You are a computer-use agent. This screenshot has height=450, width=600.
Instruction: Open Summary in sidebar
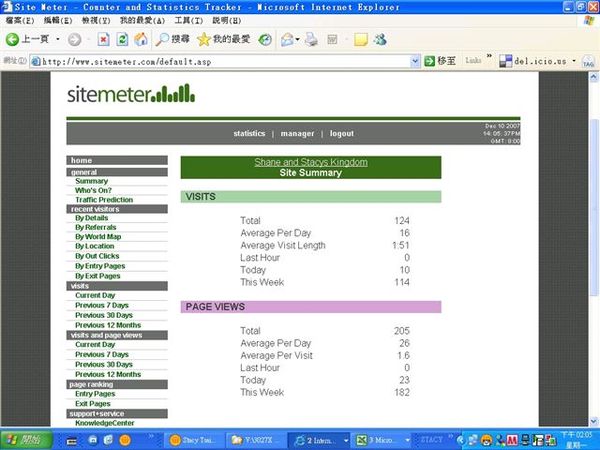pos(91,181)
